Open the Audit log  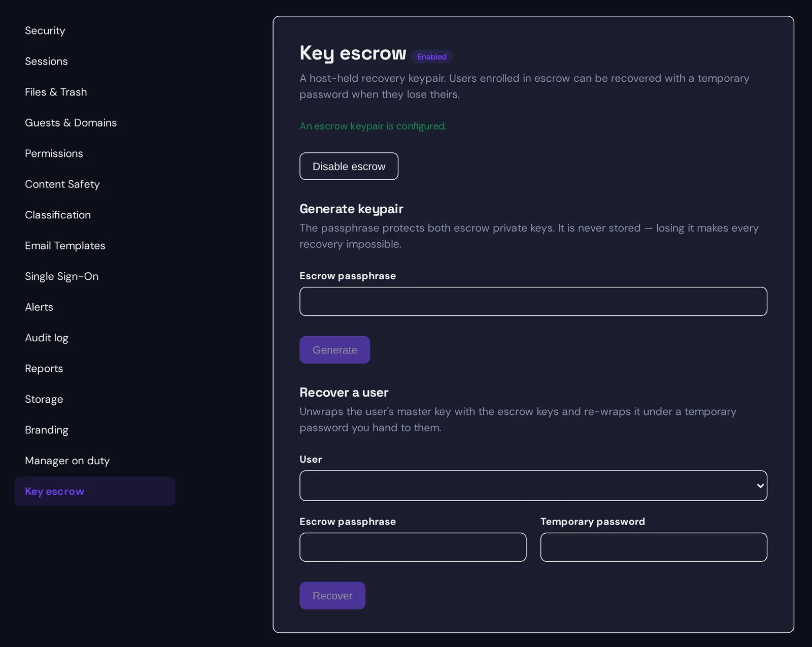95,338
